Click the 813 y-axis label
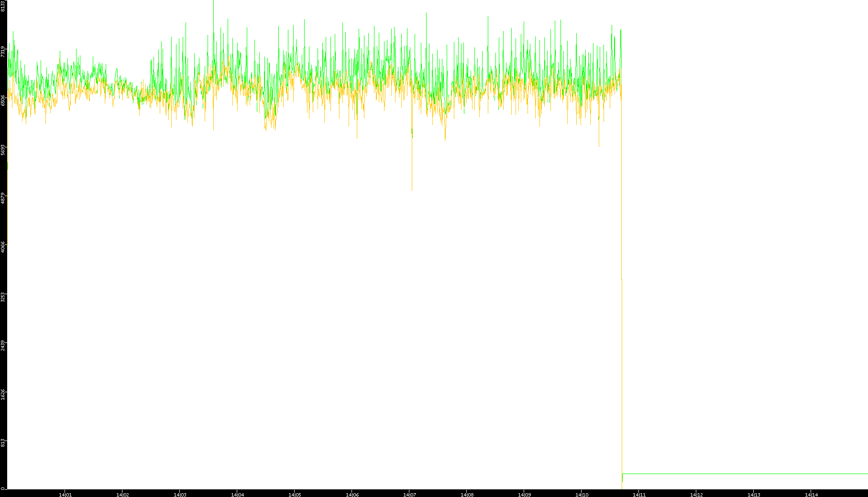Image resolution: width=868 pixels, height=497 pixels. (3, 443)
